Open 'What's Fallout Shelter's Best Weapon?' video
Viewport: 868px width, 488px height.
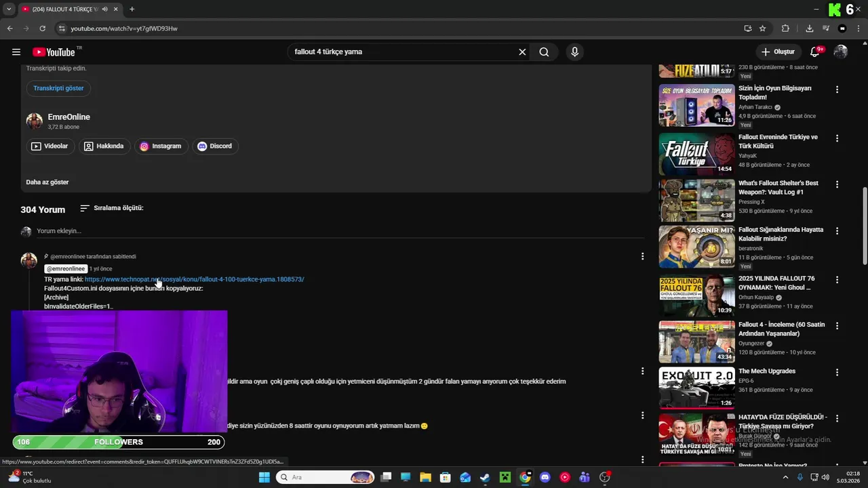[778, 188]
